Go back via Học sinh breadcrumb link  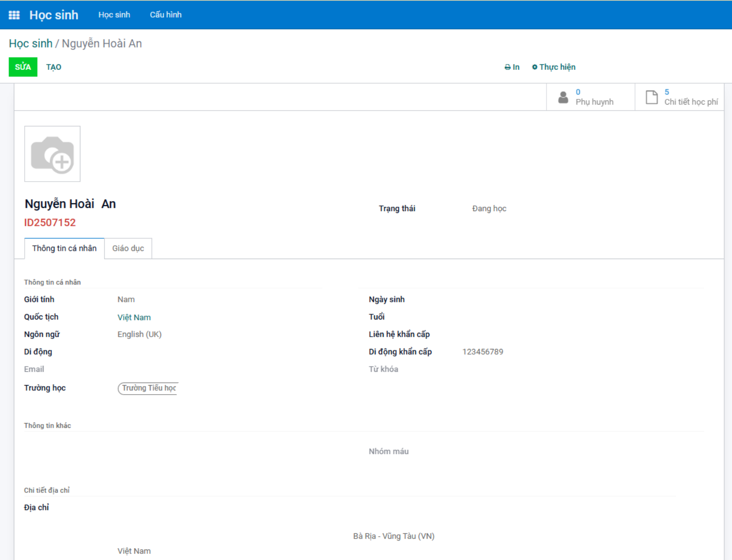(30, 44)
